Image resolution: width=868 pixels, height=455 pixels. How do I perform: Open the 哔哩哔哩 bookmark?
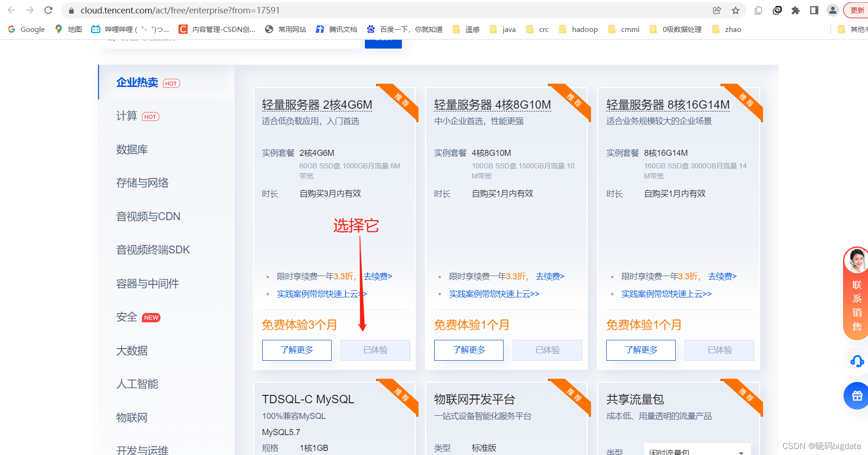click(x=130, y=29)
